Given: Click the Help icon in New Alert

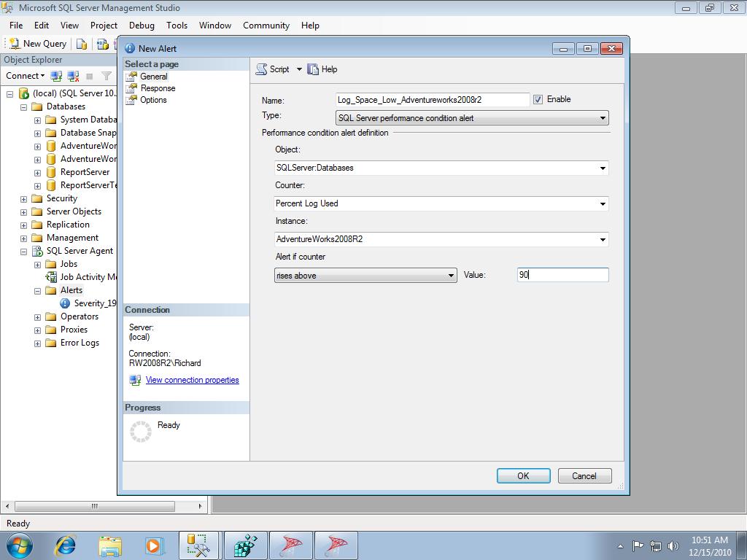Looking at the screenshot, I should 312,69.
